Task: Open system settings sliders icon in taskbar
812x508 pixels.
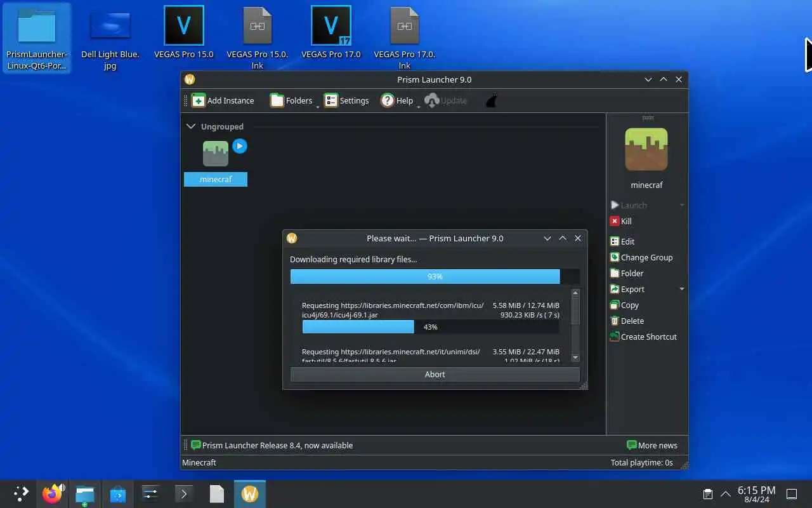Action: tap(150, 493)
